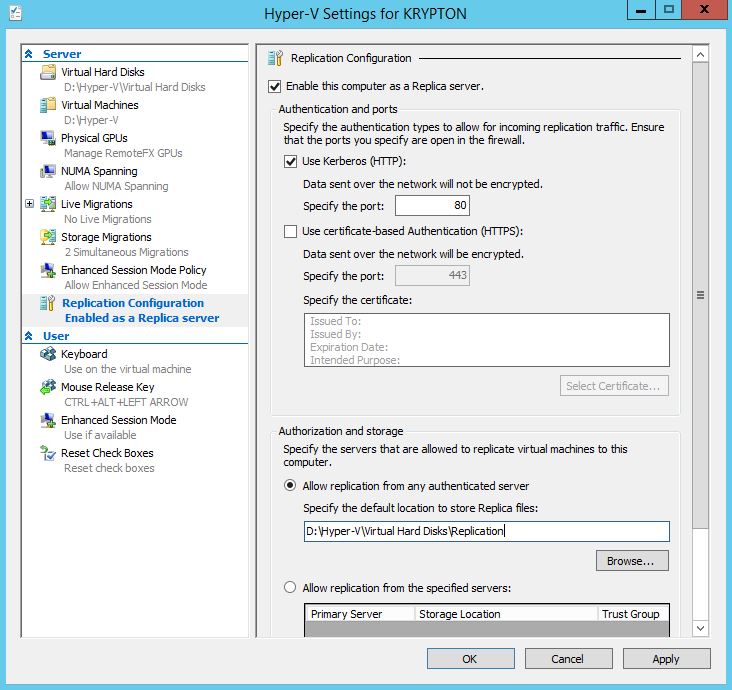Click the scroll up arrow
Image resolution: width=732 pixels, height=690 pixels.
700,55
